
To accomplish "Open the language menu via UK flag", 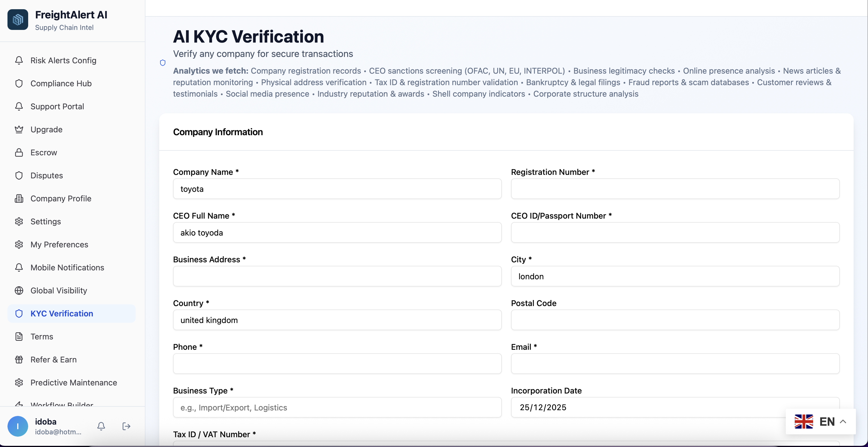I will [804, 421].
